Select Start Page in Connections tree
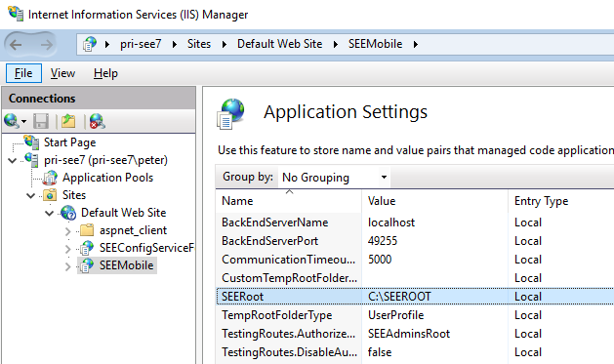The width and height of the screenshot is (614, 364). [x=69, y=142]
